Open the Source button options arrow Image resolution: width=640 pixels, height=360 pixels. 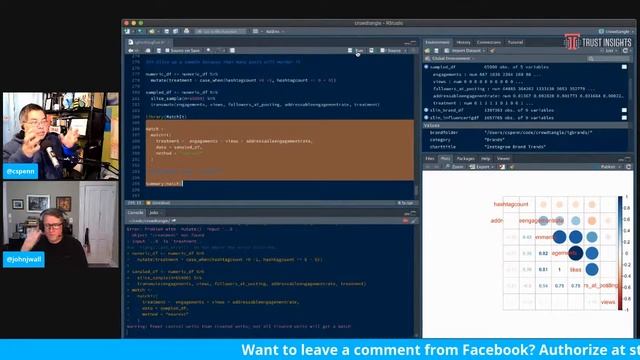pyautogui.click(x=405, y=51)
